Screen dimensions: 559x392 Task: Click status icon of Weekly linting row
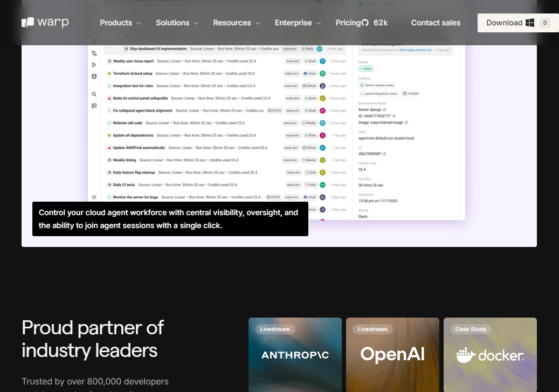tap(109, 160)
